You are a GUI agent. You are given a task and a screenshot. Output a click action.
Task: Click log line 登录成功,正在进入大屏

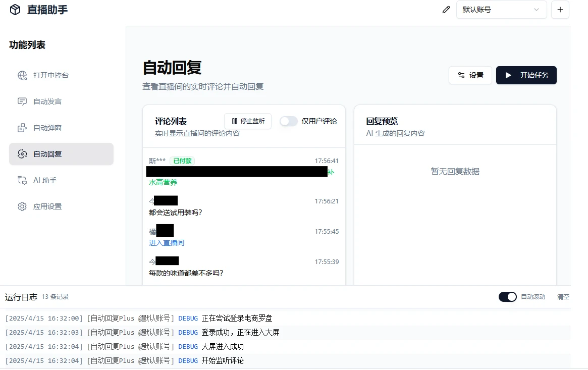(240, 333)
